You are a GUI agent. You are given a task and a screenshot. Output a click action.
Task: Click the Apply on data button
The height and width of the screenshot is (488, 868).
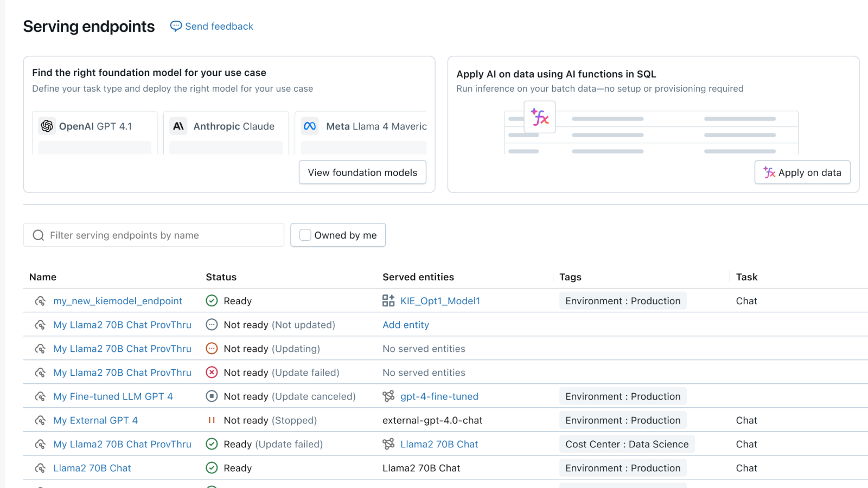click(802, 172)
